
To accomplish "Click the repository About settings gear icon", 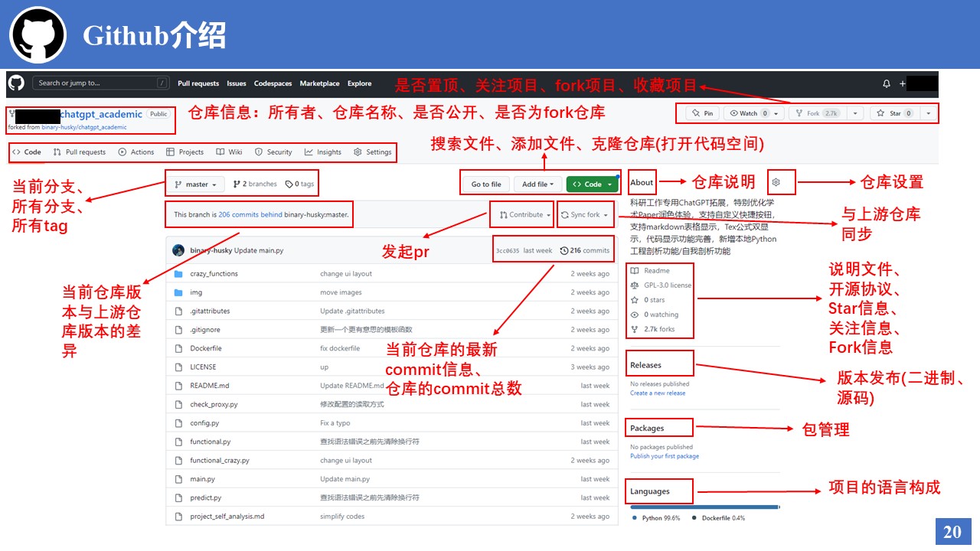I will pos(776,182).
